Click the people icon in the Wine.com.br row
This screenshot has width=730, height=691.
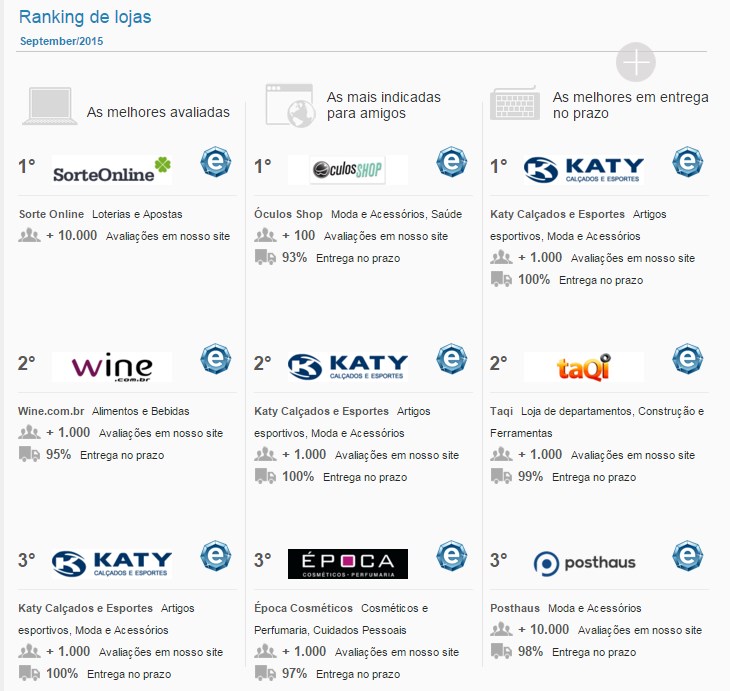tap(29, 432)
